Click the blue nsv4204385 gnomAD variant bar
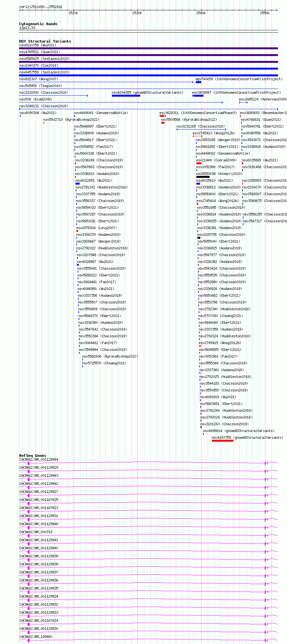This screenshot has height=644, width=287. click(126, 96)
